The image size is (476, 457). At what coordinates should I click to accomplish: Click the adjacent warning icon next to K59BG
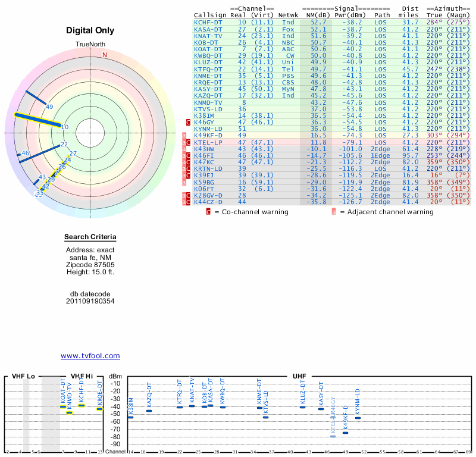[x=184, y=181]
